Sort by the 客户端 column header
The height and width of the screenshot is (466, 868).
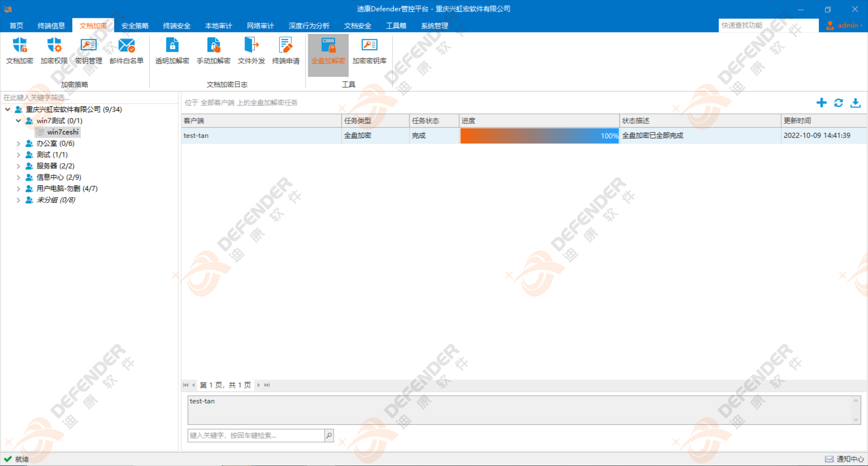pos(261,121)
